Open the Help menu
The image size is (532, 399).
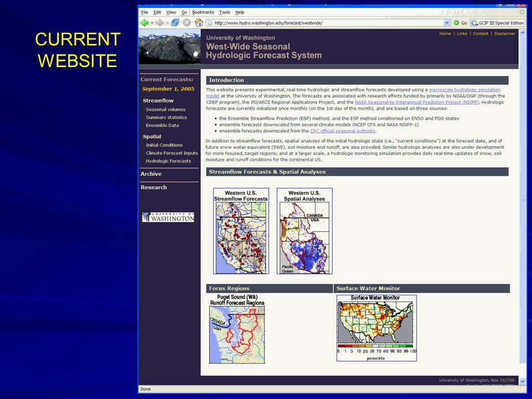(240, 12)
